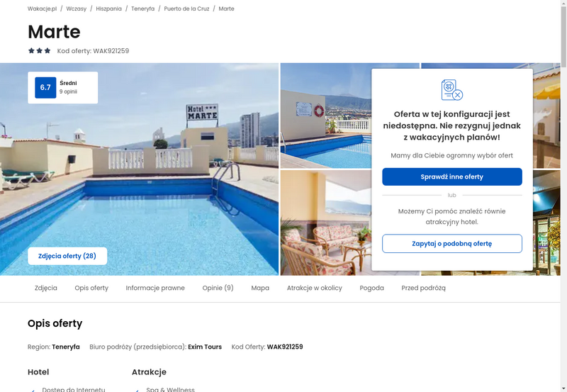Open the Teneryfa breadcrumb link
Viewport: 567px width, 392px height.
[143, 9]
